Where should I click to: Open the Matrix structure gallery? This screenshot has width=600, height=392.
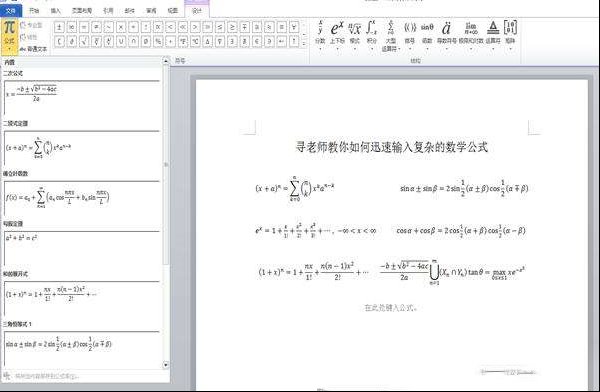510,34
